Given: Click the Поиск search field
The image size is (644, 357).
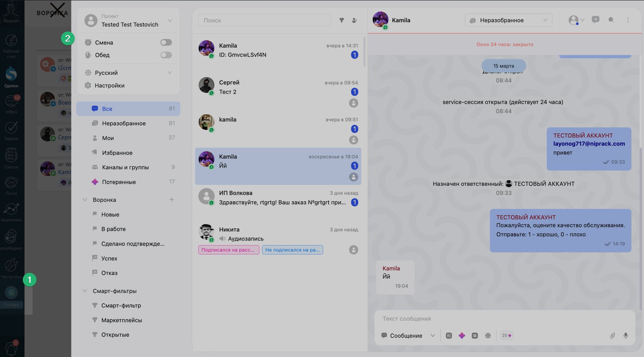Looking at the screenshot, I should tap(264, 20).
